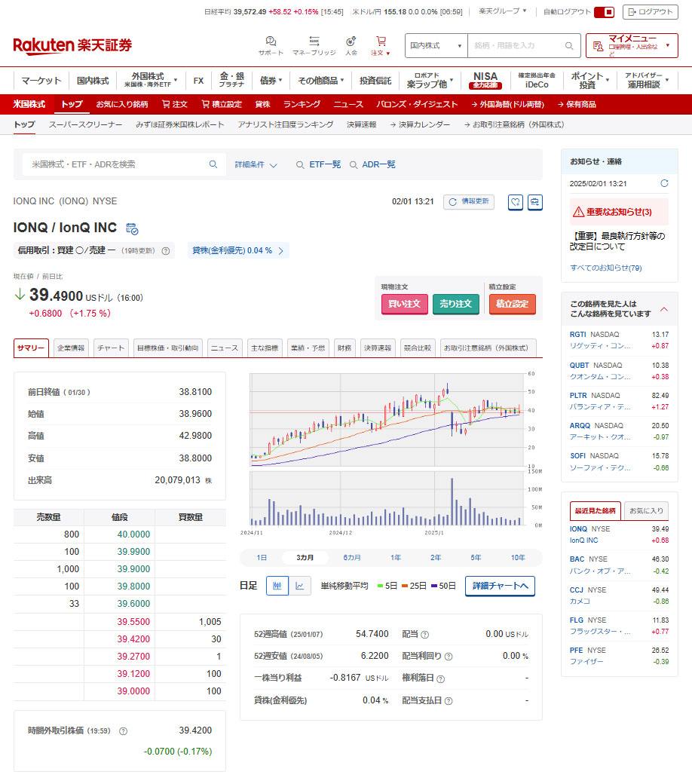Image resolution: width=692 pixels, height=784 pixels.
Task: Select the candlestick chart view button
Action: pos(277,586)
